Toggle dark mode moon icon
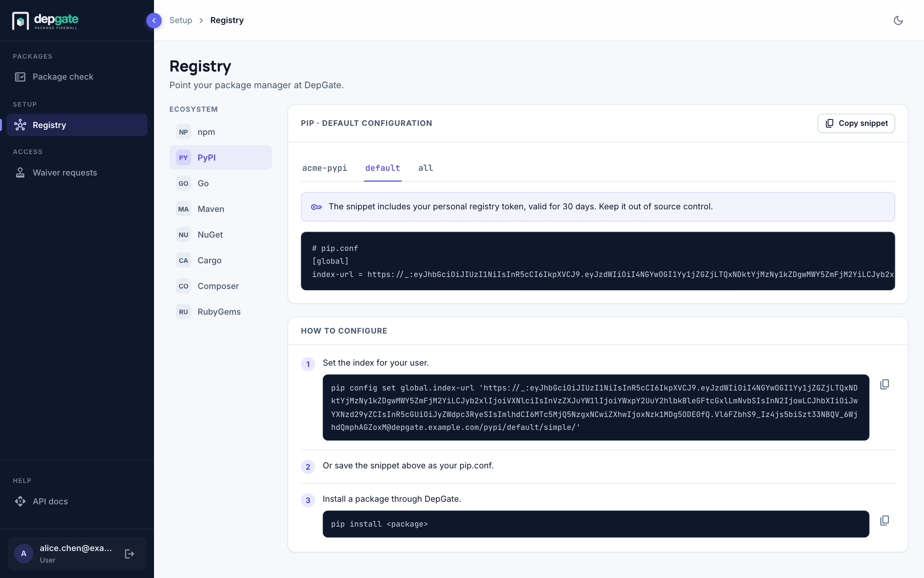The image size is (924, 578). pyautogui.click(x=898, y=21)
